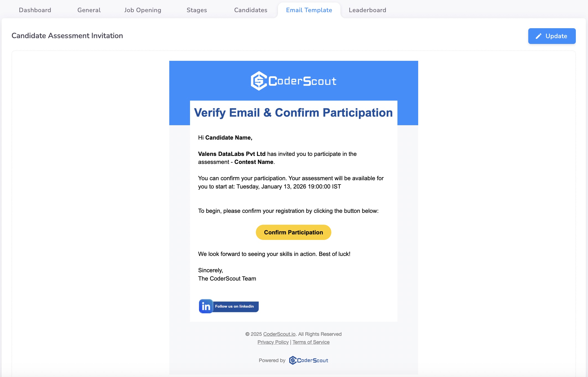Open the Email Template tab

coord(309,10)
